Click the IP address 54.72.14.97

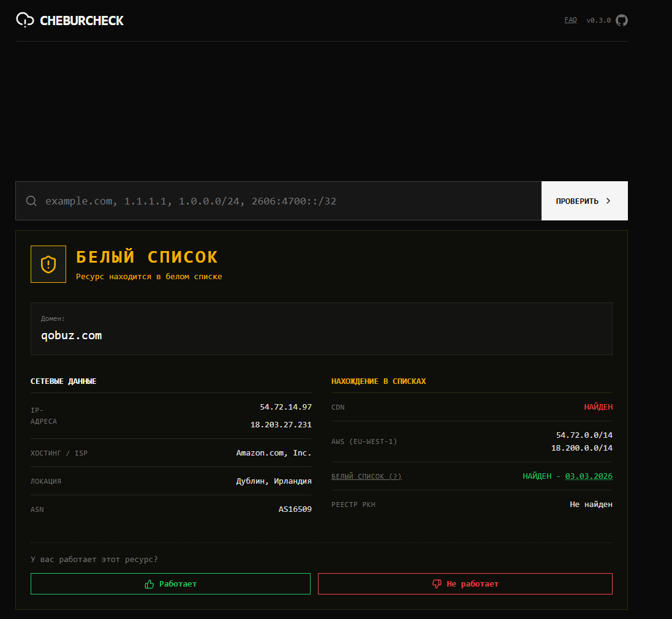(x=285, y=407)
